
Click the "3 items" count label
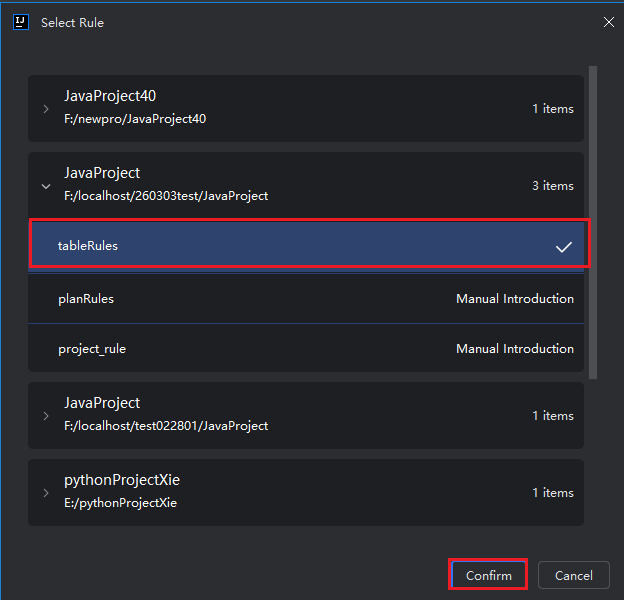tap(552, 185)
